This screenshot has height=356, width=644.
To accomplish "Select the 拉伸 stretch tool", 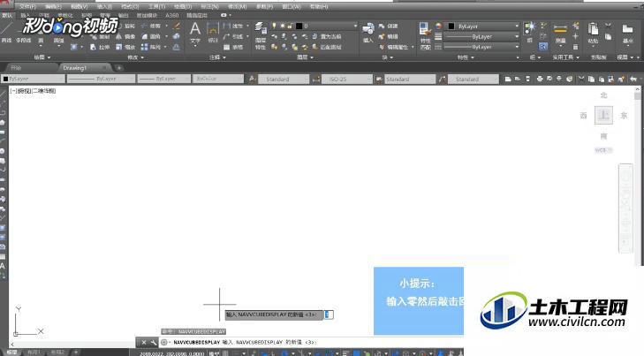I will pyautogui.click(x=100, y=47).
